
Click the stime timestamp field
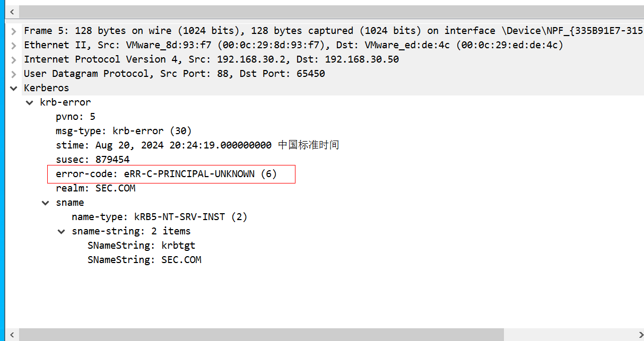click(x=196, y=145)
